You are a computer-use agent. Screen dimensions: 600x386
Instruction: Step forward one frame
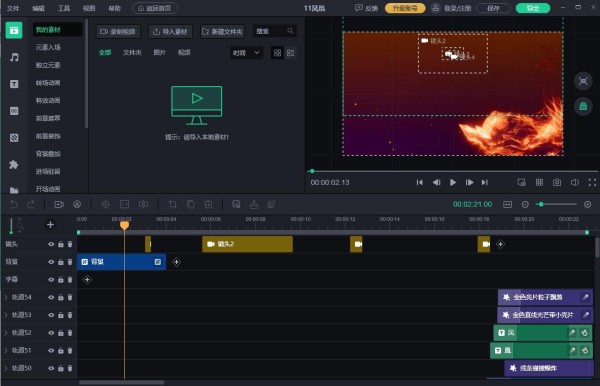470,182
